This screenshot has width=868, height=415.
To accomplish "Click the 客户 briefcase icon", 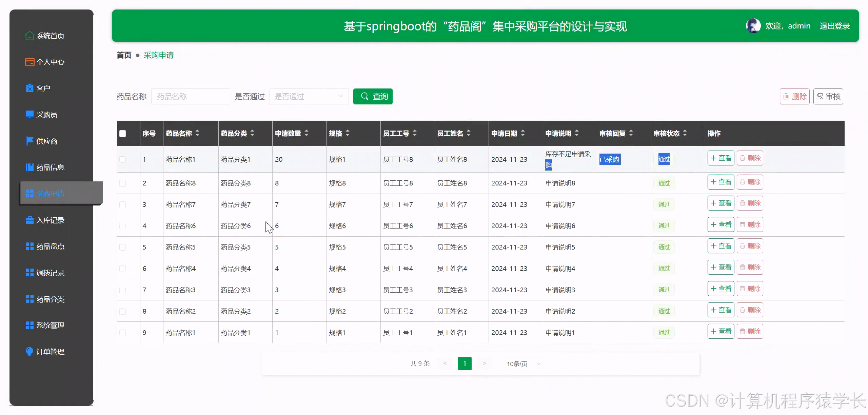I will pos(29,88).
